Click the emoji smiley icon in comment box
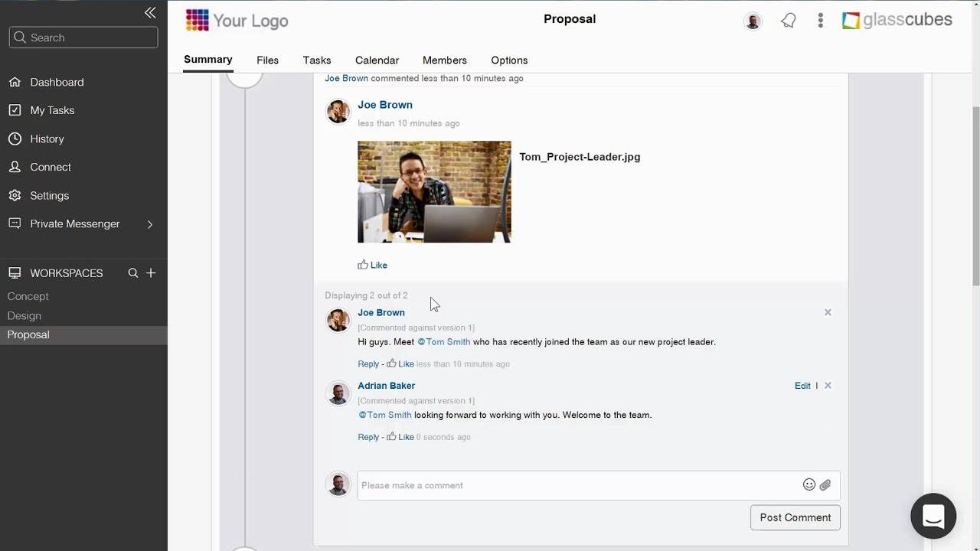The image size is (980, 551). (x=808, y=484)
